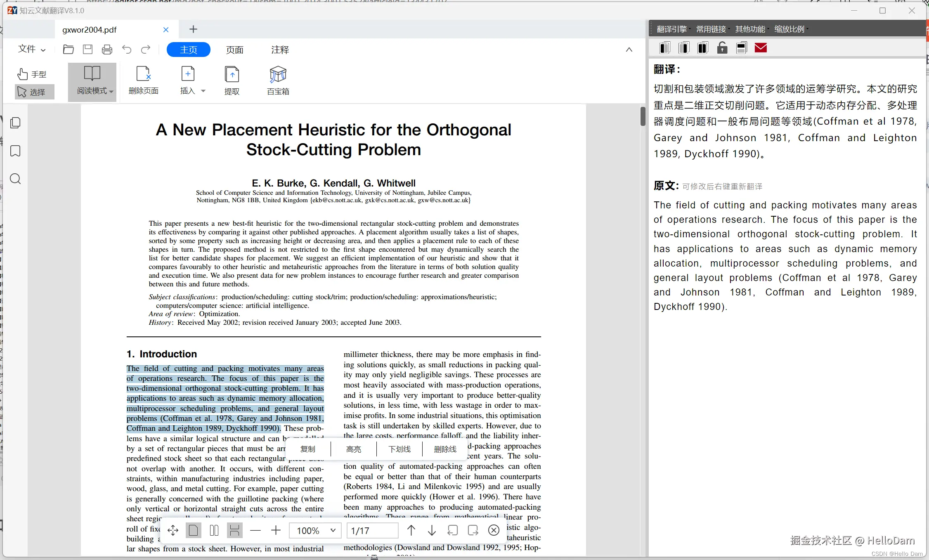Open the 翻译引擎 translation engine menu
929x560 pixels.
[x=671, y=29]
